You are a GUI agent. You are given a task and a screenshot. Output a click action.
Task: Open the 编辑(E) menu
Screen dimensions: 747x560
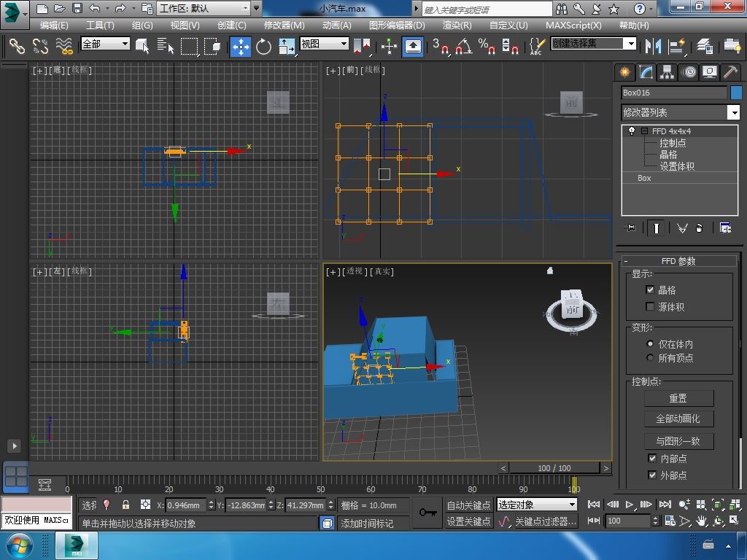[x=54, y=26]
